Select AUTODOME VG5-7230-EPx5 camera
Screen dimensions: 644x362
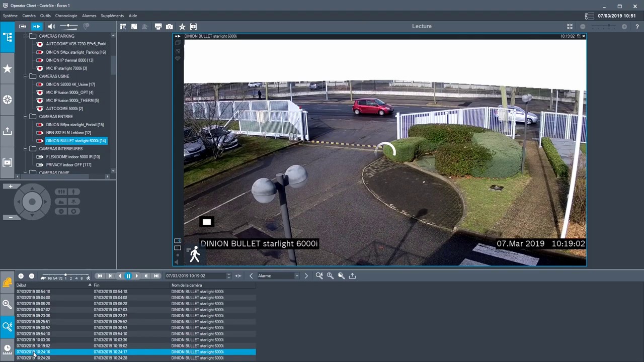coord(76,44)
